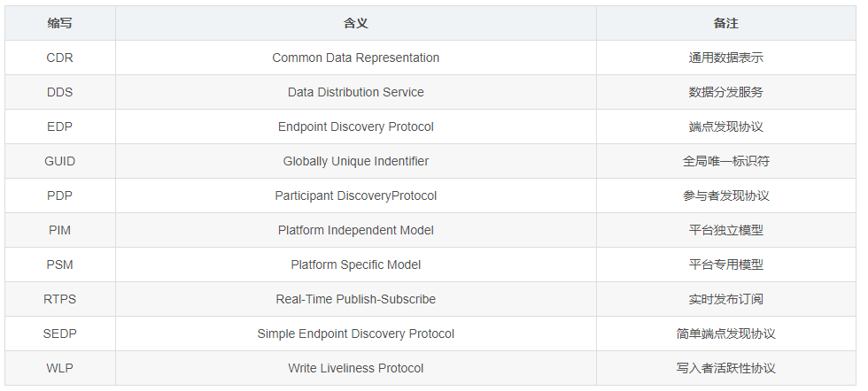The height and width of the screenshot is (391, 868).
Task: Click the 通用数据表示 remark cell
Action: [x=725, y=57]
